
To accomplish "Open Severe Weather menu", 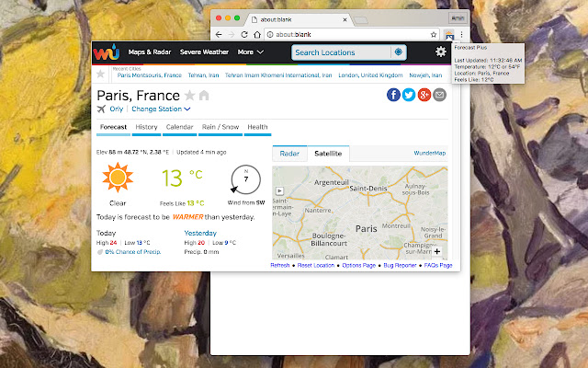I will click(204, 52).
